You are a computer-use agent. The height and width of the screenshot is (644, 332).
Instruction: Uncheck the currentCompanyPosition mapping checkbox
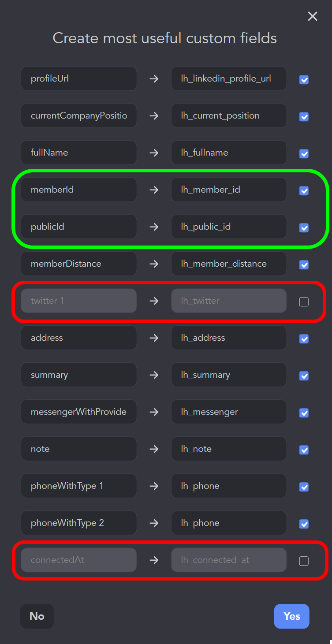pyautogui.click(x=304, y=117)
